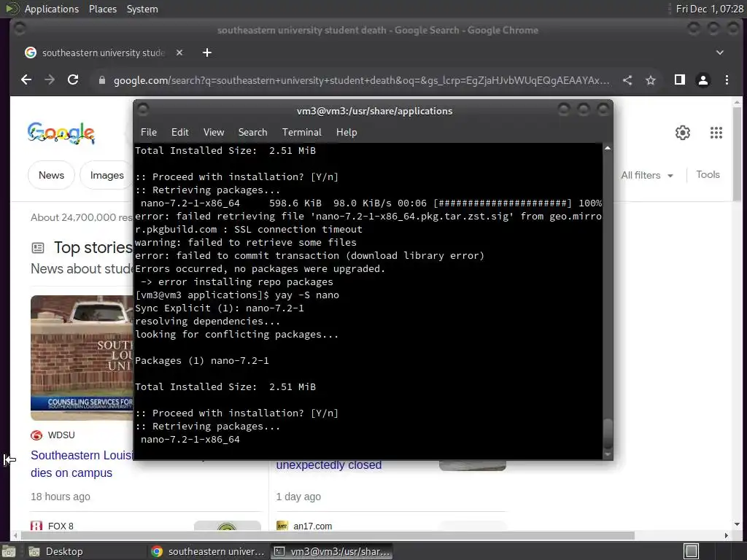The height and width of the screenshot is (560, 747).
Task: Click the Chrome address bar URL
Action: 361,80
